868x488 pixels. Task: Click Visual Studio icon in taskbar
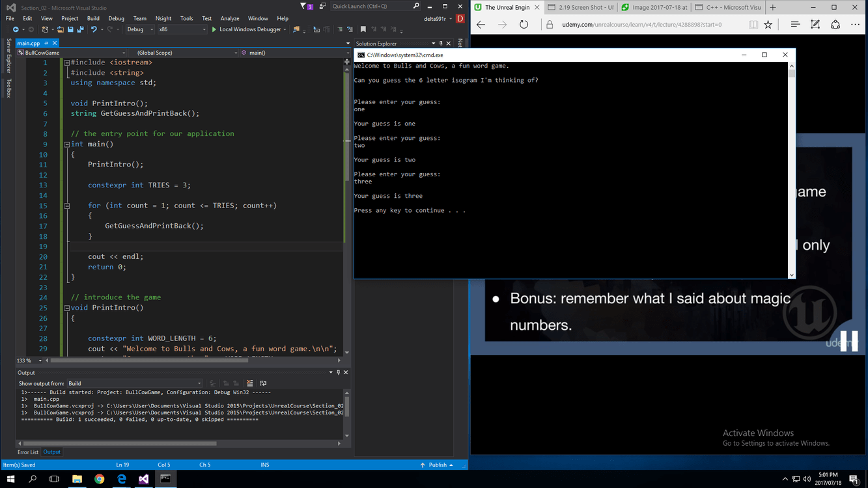(x=143, y=479)
